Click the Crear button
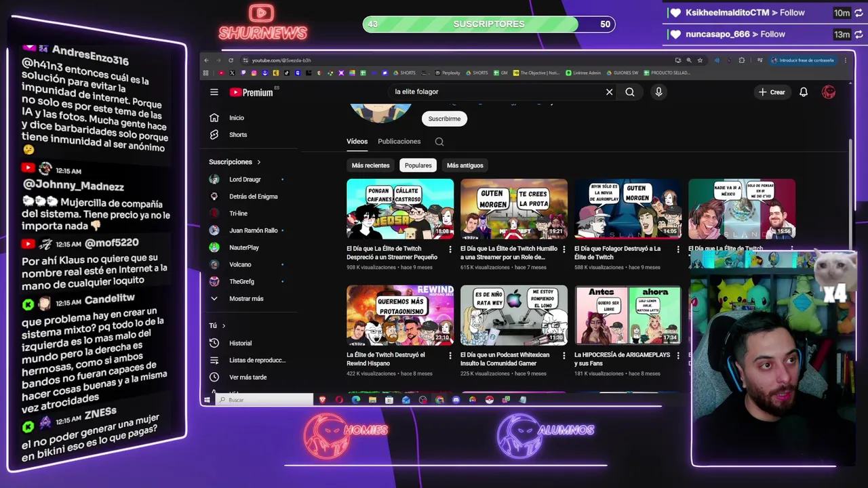 (x=772, y=92)
